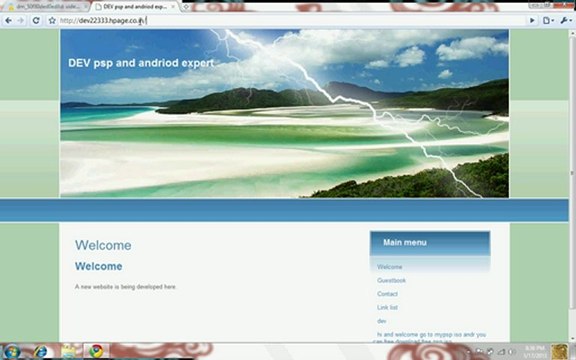The height and width of the screenshot is (360, 576).
Task: Open the Guestbook link in Main menu
Action: click(391, 280)
